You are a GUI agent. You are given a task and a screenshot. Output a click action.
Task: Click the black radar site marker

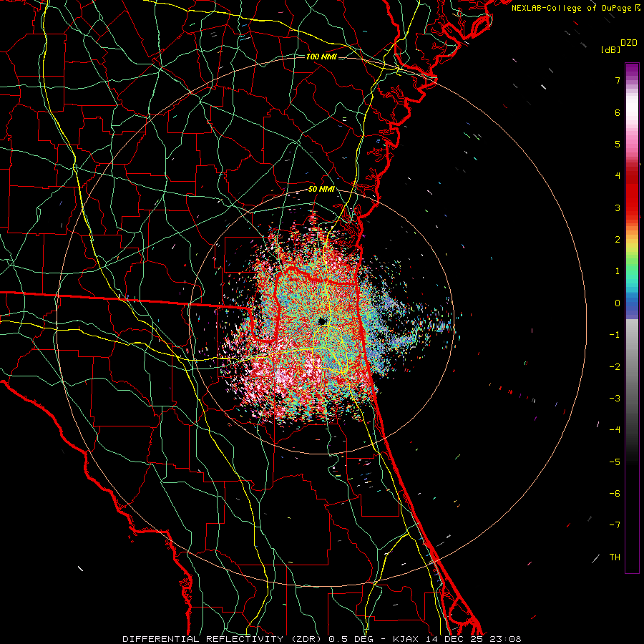point(322,321)
